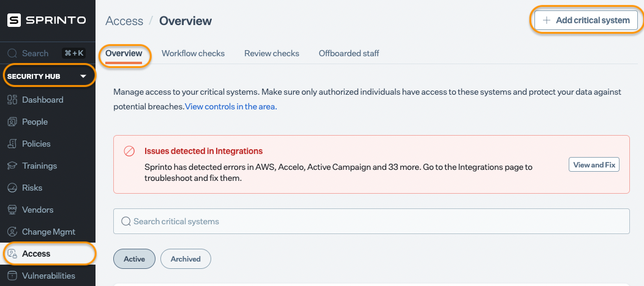Click the View and Fix button

594,165
